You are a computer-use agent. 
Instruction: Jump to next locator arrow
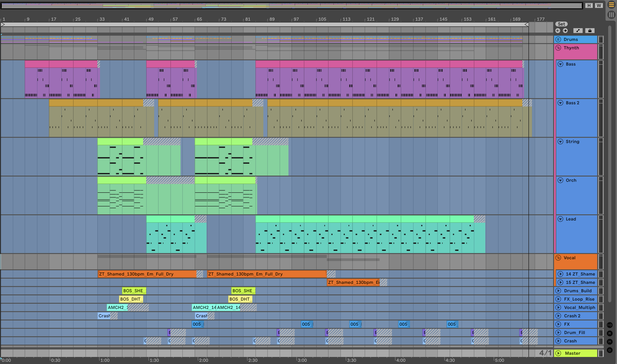tap(565, 31)
